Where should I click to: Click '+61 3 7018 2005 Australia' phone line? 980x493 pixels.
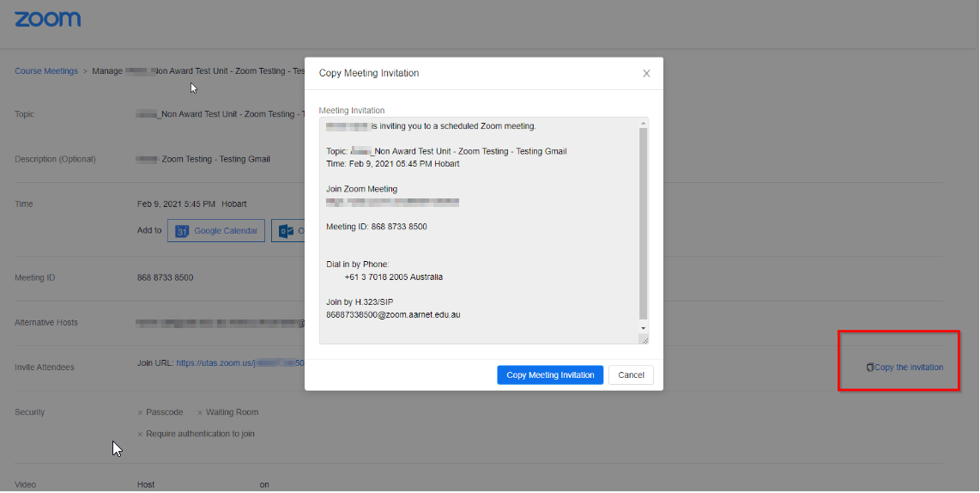393,277
